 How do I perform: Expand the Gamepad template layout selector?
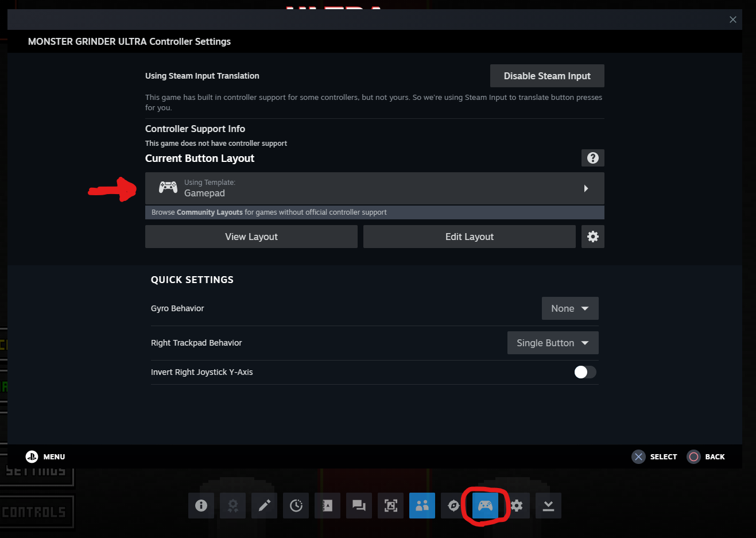click(375, 188)
